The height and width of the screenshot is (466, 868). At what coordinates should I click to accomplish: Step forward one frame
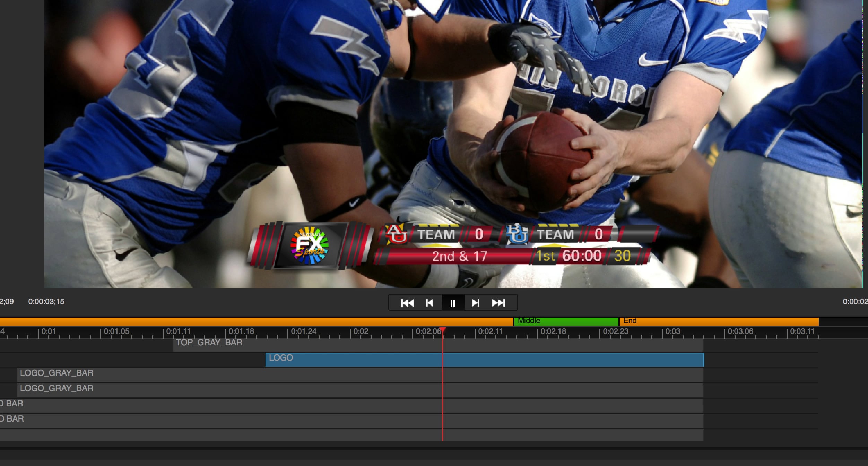coord(475,303)
